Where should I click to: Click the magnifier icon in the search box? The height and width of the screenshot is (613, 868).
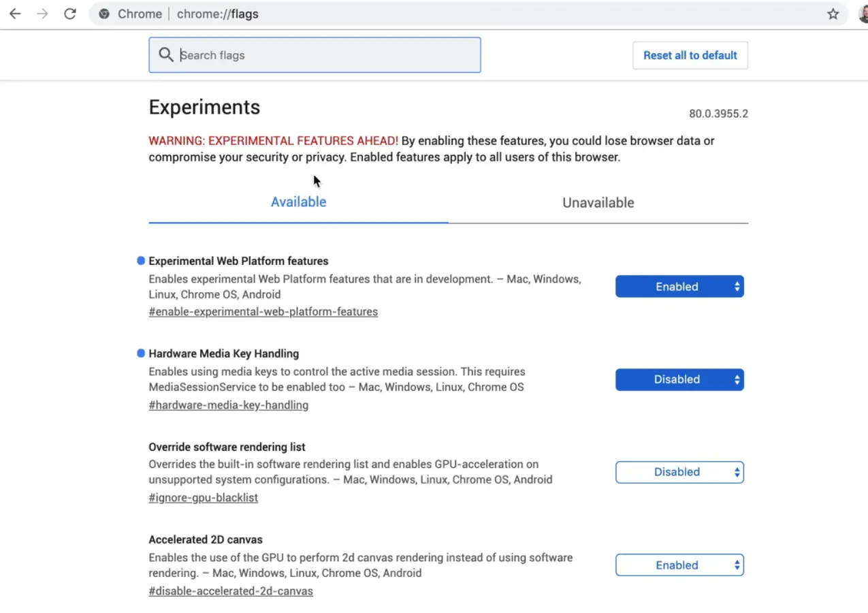165,54
